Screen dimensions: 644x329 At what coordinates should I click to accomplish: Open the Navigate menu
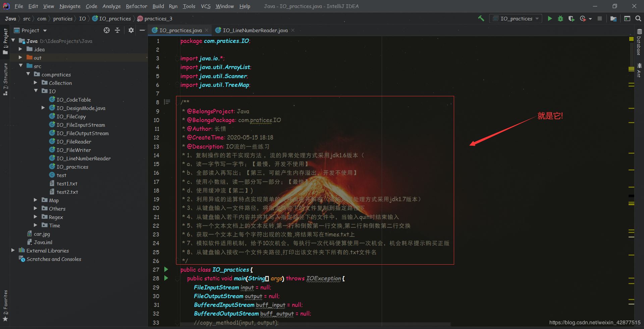click(70, 6)
